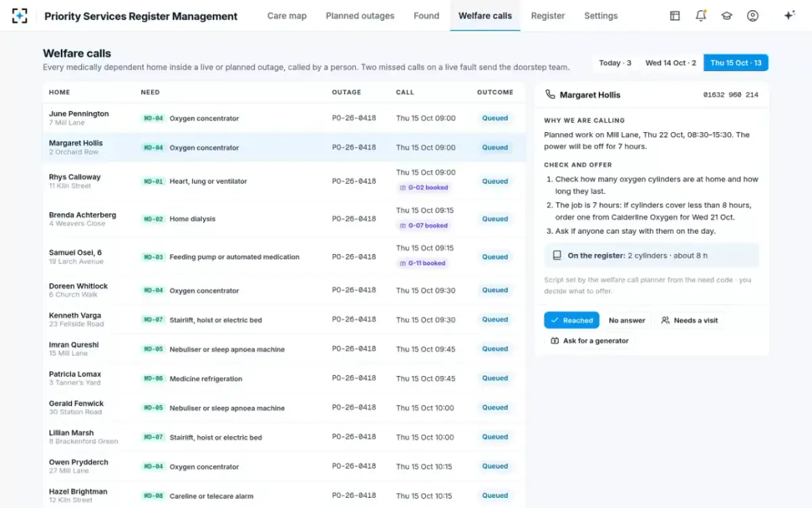
Task: Click the G-07 booked generator tag
Action: [x=424, y=226]
